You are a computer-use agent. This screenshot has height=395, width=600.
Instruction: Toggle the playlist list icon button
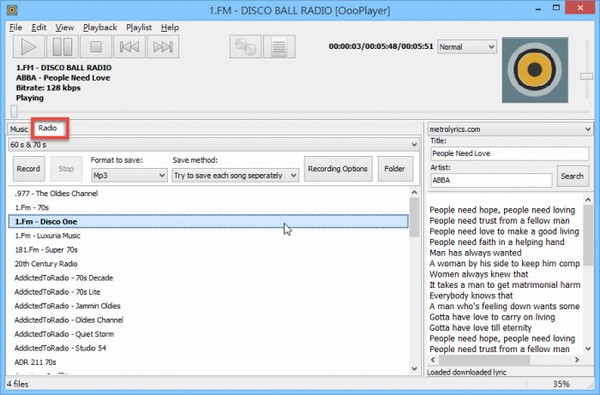[x=279, y=47]
